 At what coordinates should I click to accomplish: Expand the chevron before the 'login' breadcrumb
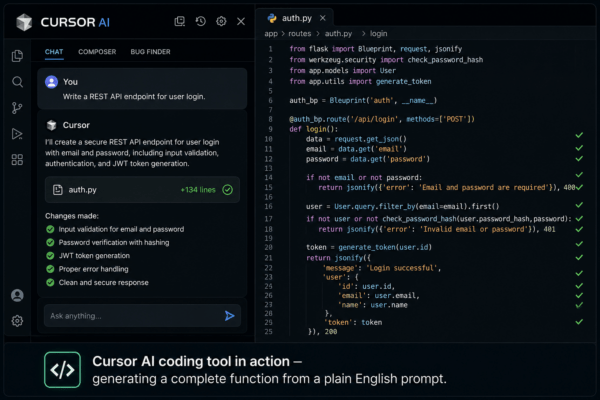363,34
